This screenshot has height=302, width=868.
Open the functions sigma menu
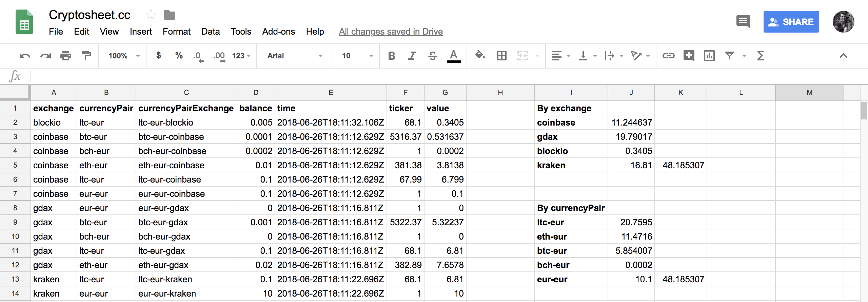(x=761, y=56)
